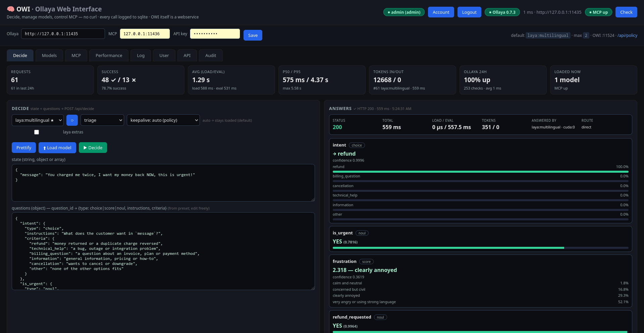Viewport: 644px width, 333px height.
Task: Click the noul tag beside is_urgent
Action: click(362, 233)
